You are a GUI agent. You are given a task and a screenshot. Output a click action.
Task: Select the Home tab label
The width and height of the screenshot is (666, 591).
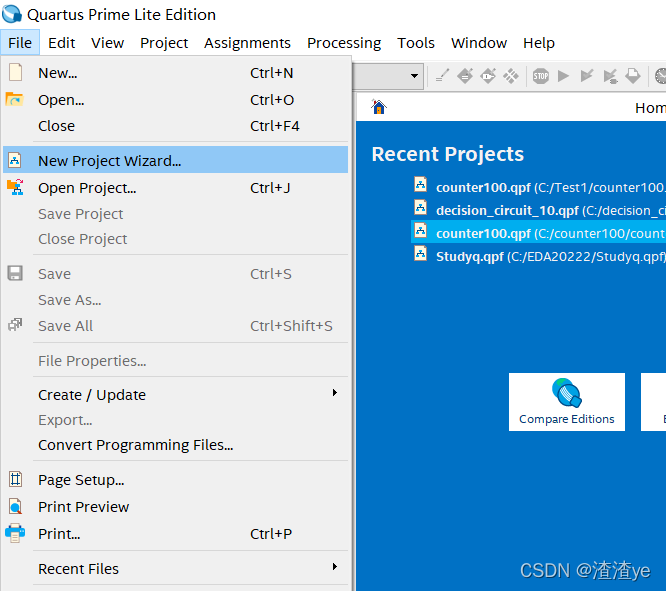pos(650,108)
